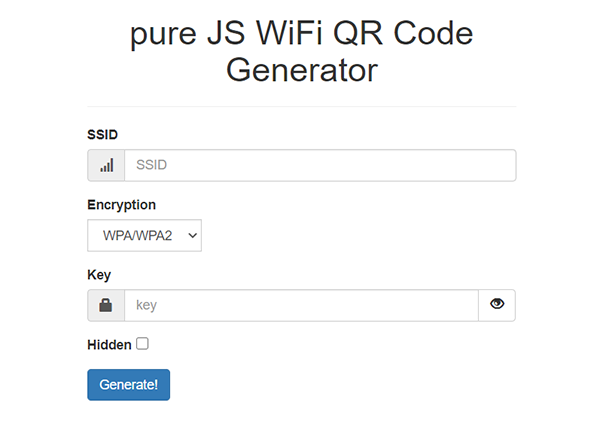This screenshot has width=600, height=421.
Task: Click the WiFi signal bars icon
Action: click(x=106, y=165)
